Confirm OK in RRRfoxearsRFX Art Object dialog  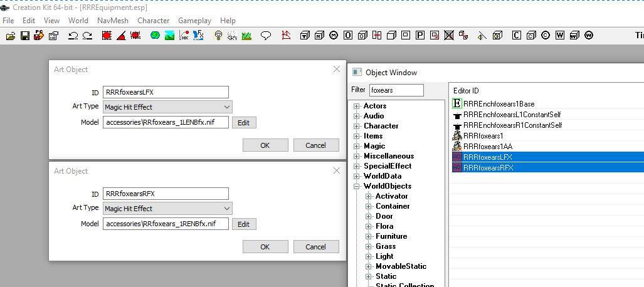(x=265, y=247)
